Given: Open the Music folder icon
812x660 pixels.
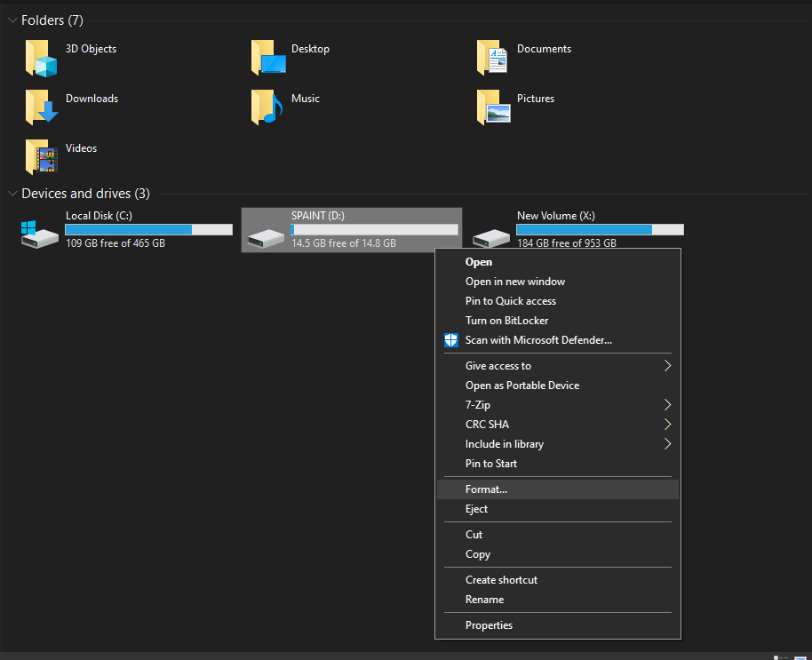Looking at the screenshot, I should point(267,107).
